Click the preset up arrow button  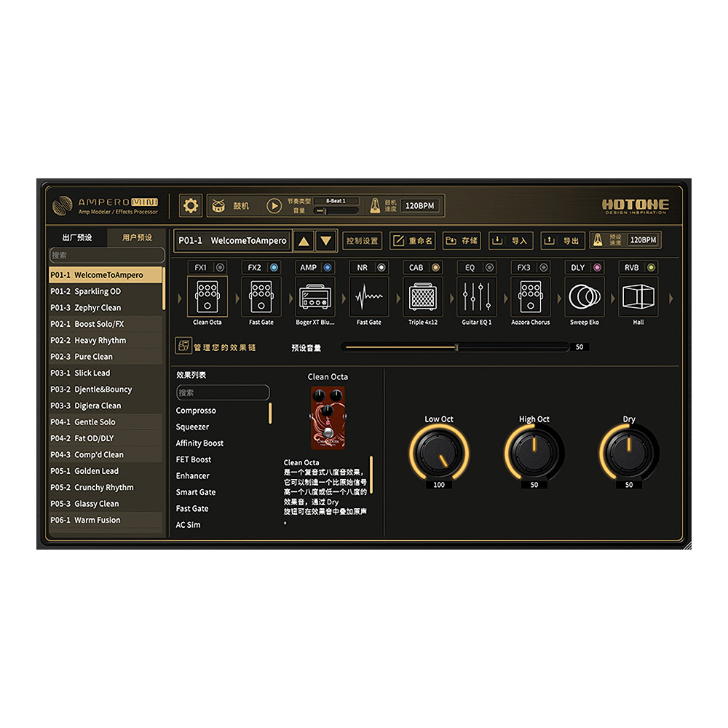coord(304,241)
